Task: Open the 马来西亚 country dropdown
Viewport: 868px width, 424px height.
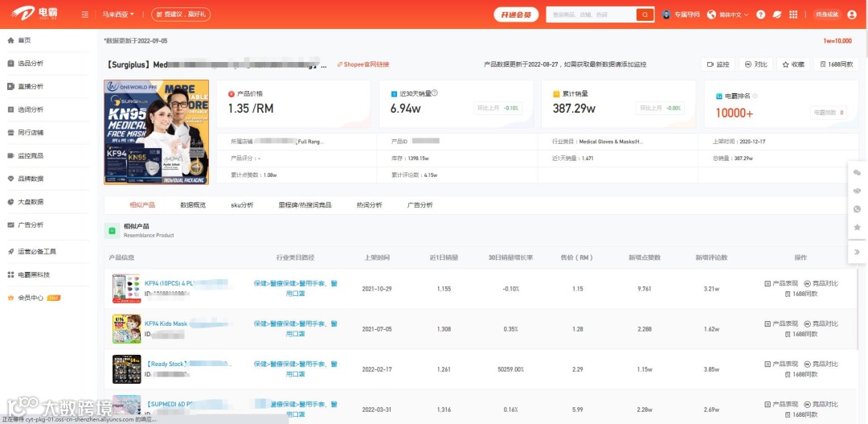Action: click(x=118, y=14)
